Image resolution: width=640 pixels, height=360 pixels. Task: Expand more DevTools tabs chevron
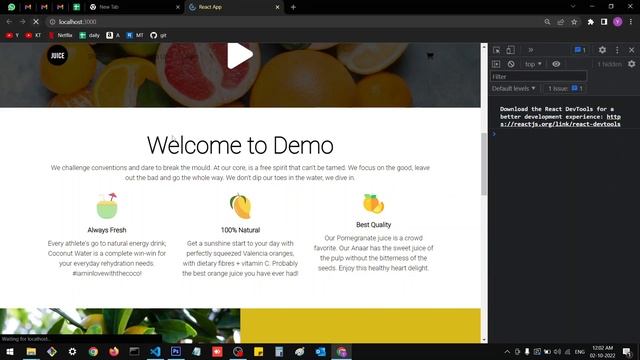(531, 50)
